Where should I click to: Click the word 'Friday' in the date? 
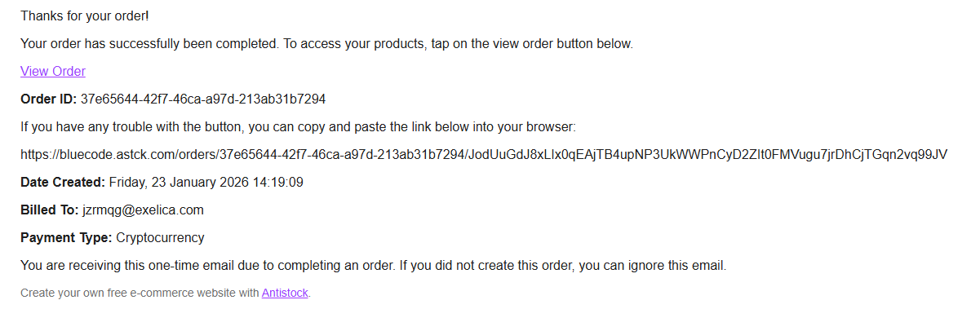(x=126, y=182)
